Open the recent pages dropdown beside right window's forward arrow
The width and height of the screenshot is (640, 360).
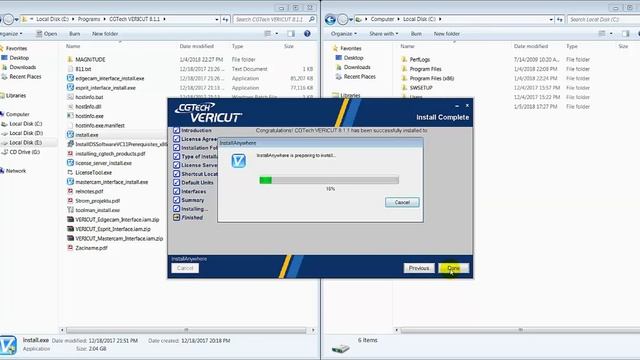[351, 19]
